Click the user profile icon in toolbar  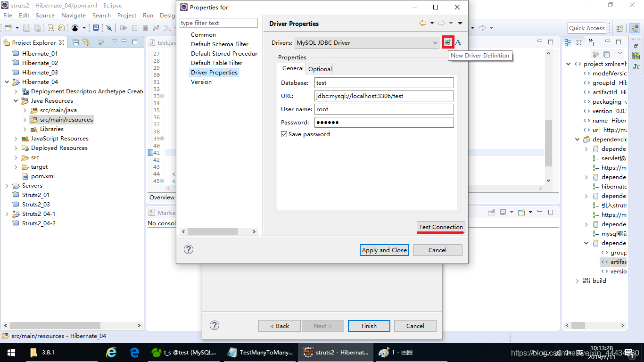point(75,28)
